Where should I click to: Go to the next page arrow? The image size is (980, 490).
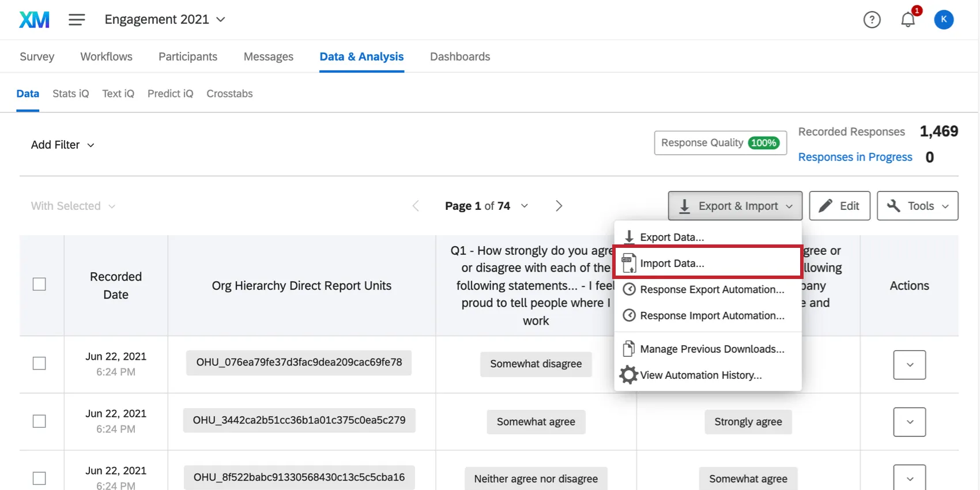[559, 206]
